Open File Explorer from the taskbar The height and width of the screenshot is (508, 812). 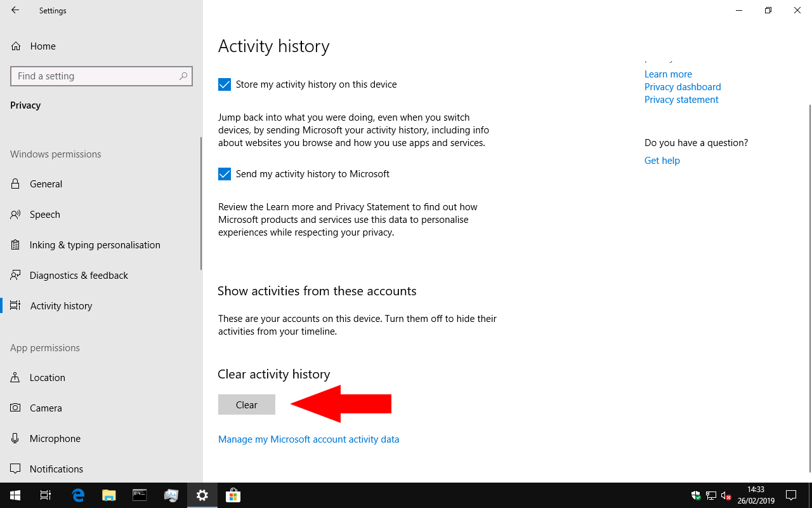109,495
